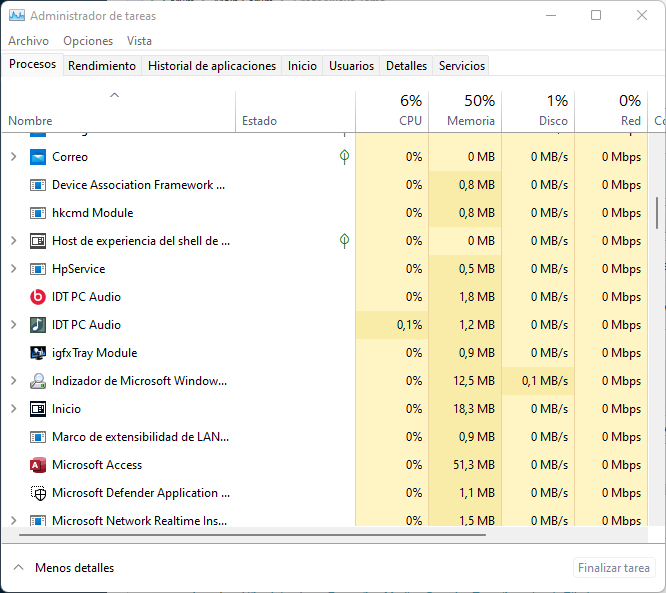Click the Indizador de Microsoft Windows icon
The height and width of the screenshot is (593, 666).
coord(38,381)
